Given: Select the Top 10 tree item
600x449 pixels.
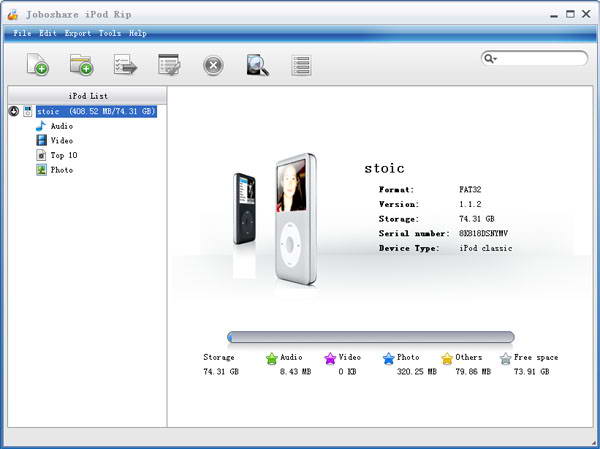Looking at the screenshot, I should tap(64, 155).
